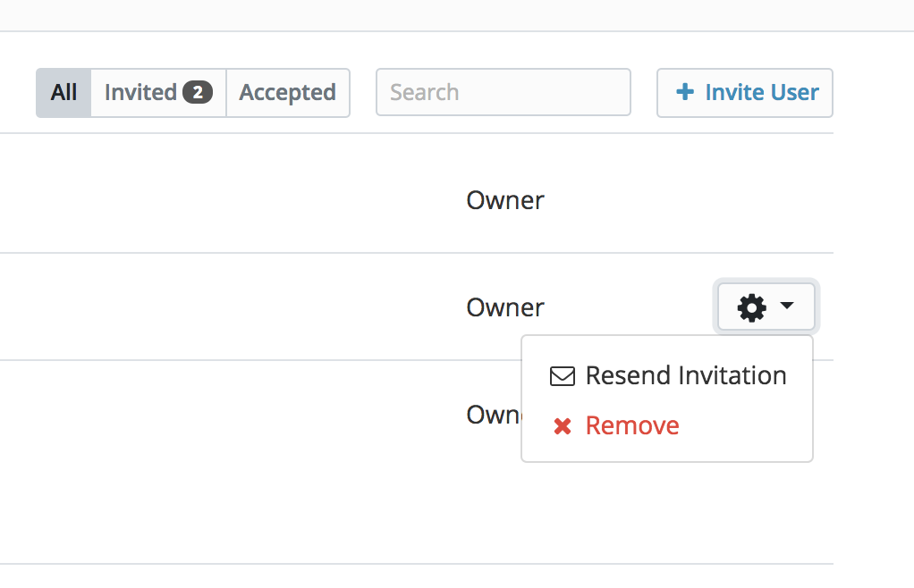The image size is (914, 588).
Task: Click the envelope icon beside Resend Invitation
Action: tap(563, 376)
